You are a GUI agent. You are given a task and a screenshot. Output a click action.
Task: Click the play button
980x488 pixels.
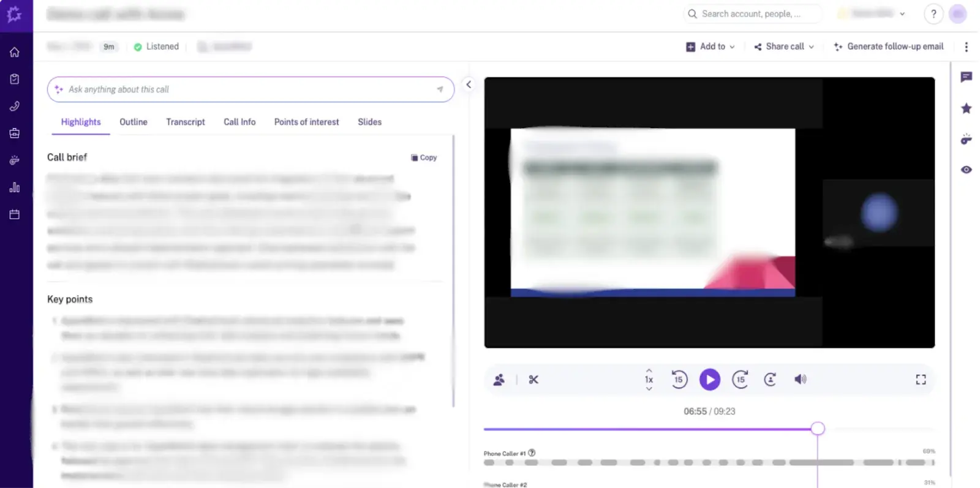[x=710, y=380]
